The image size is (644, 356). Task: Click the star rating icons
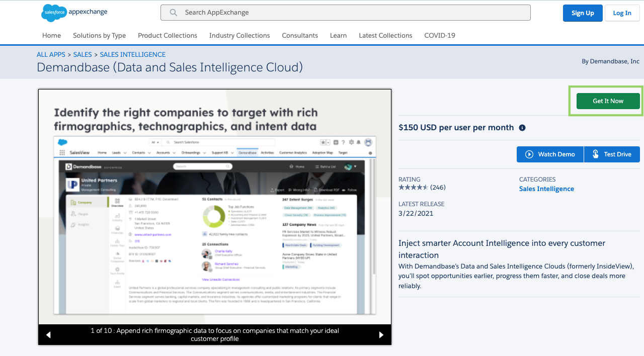click(x=414, y=187)
